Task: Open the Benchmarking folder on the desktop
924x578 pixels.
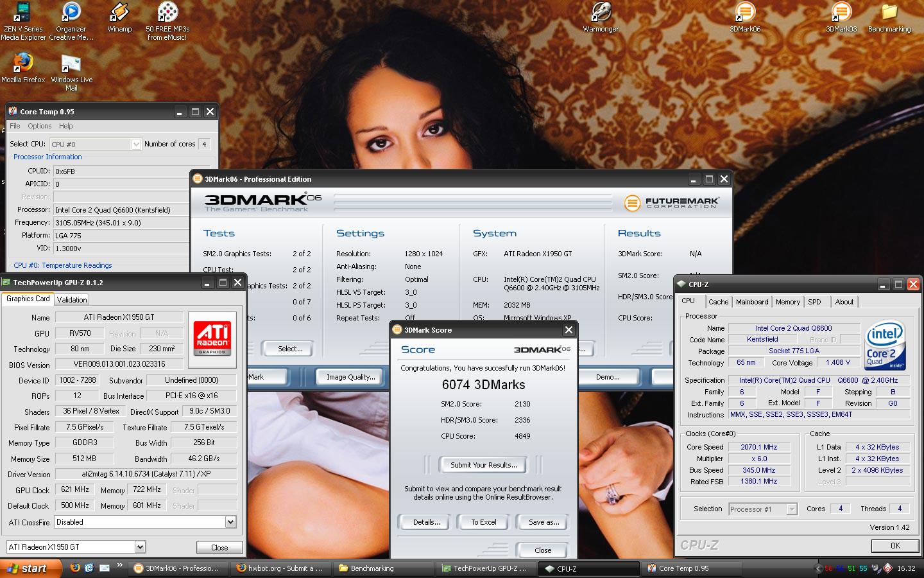Action: (889, 17)
